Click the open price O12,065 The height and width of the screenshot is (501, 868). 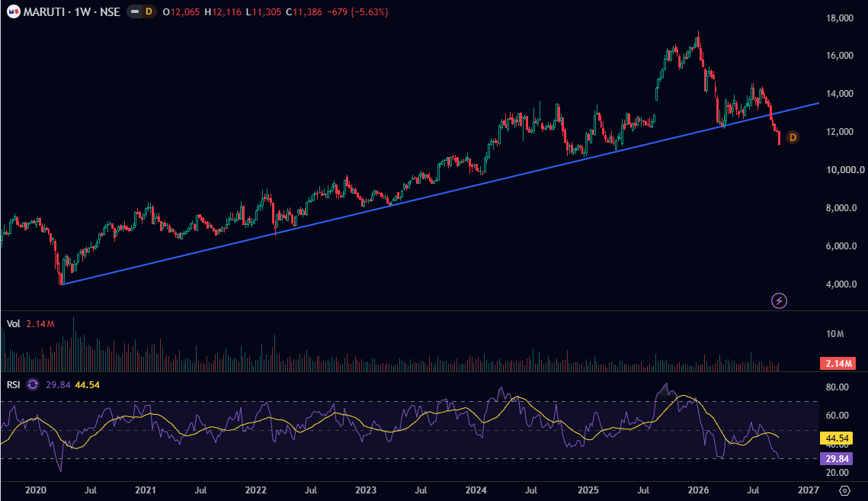pos(181,11)
